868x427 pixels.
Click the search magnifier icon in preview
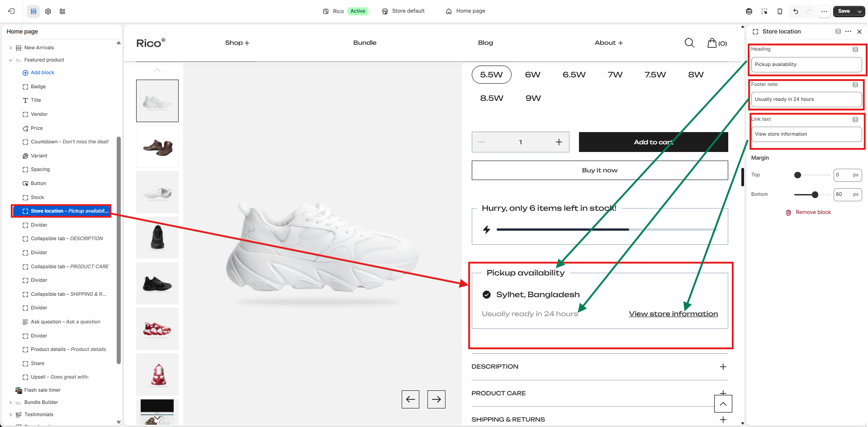pyautogui.click(x=689, y=43)
